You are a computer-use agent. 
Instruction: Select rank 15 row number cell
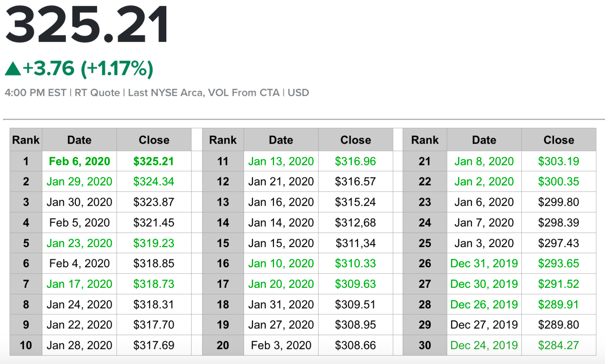coord(223,243)
